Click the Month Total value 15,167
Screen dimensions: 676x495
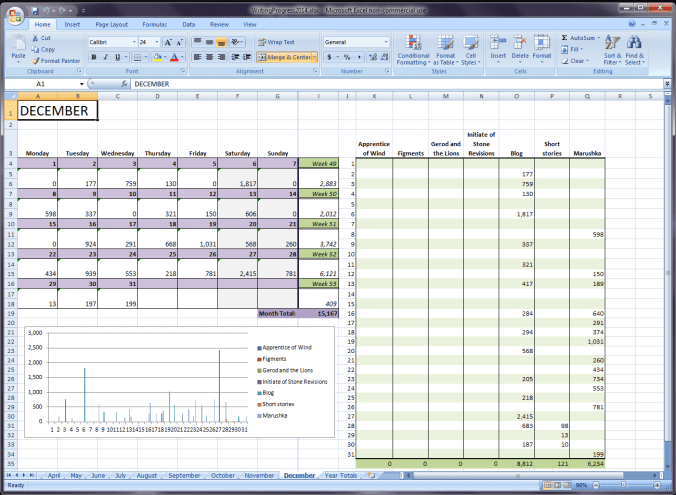tap(327, 313)
